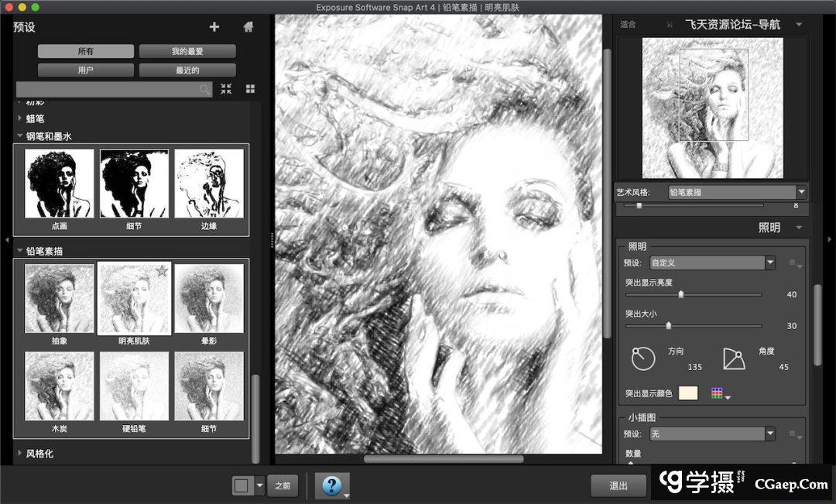This screenshot has width=836, height=504.
Task: Select the 木炭 charcoal preset thumbnail
Action: (59, 386)
